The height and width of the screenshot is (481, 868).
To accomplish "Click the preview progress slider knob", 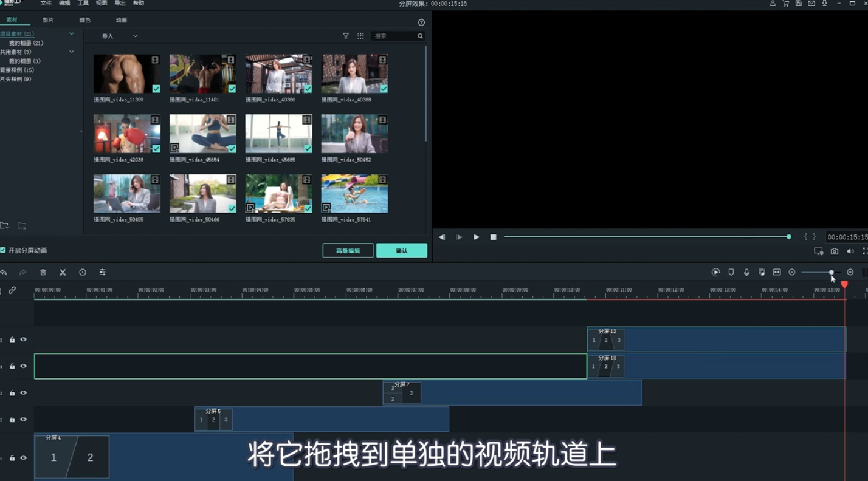I will pos(789,237).
